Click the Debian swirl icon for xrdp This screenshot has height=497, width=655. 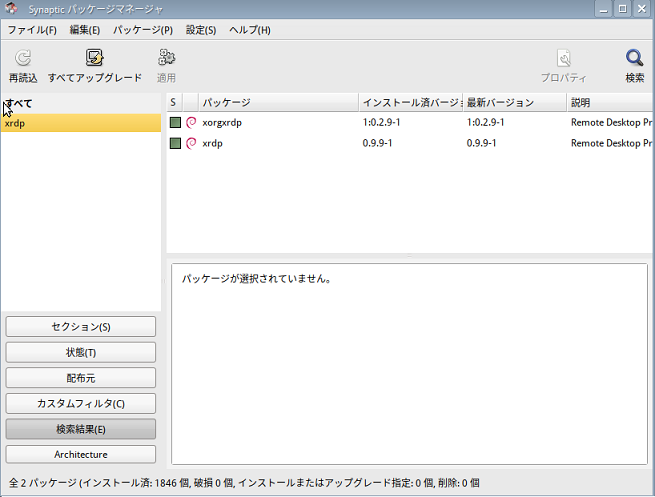[x=191, y=143]
